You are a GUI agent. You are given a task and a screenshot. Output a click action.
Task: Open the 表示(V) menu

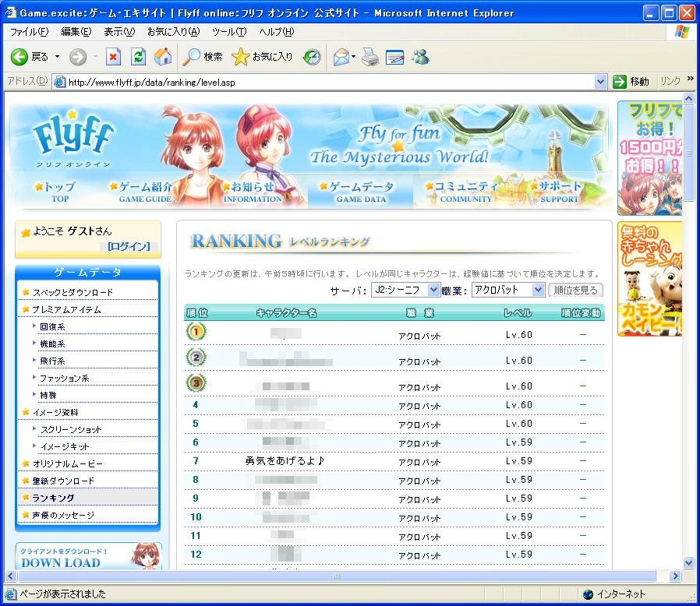point(119,32)
